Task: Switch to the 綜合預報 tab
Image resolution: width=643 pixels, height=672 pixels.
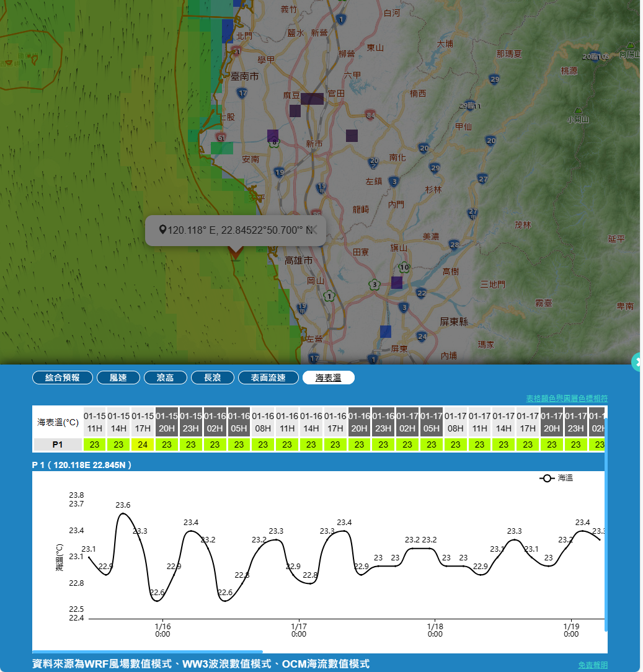Action: (63, 378)
